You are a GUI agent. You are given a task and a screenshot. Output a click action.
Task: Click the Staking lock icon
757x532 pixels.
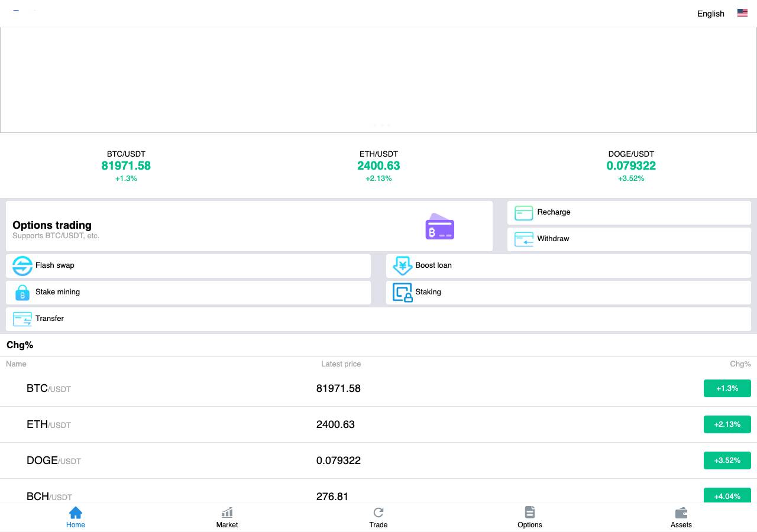point(403,293)
